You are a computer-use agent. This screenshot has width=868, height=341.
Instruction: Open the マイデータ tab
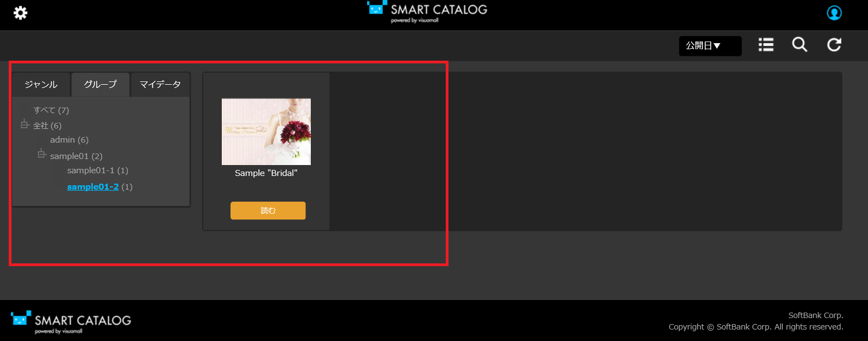coord(160,85)
